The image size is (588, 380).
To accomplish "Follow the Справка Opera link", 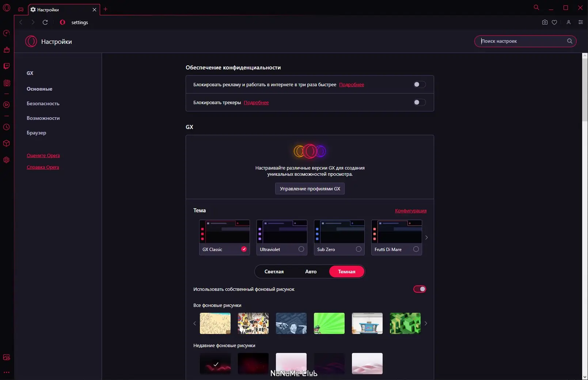I will point(43,167).
